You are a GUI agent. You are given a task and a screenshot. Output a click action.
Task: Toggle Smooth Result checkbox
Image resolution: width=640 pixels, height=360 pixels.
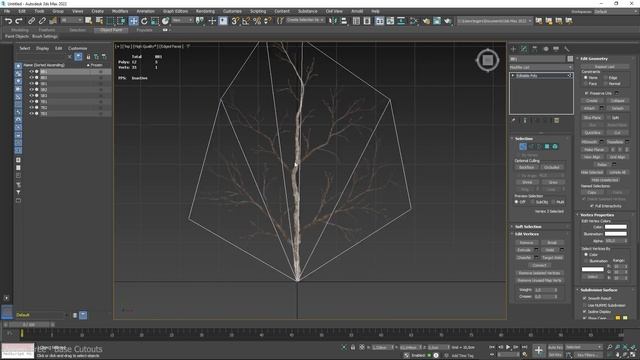tap(585, 298)
